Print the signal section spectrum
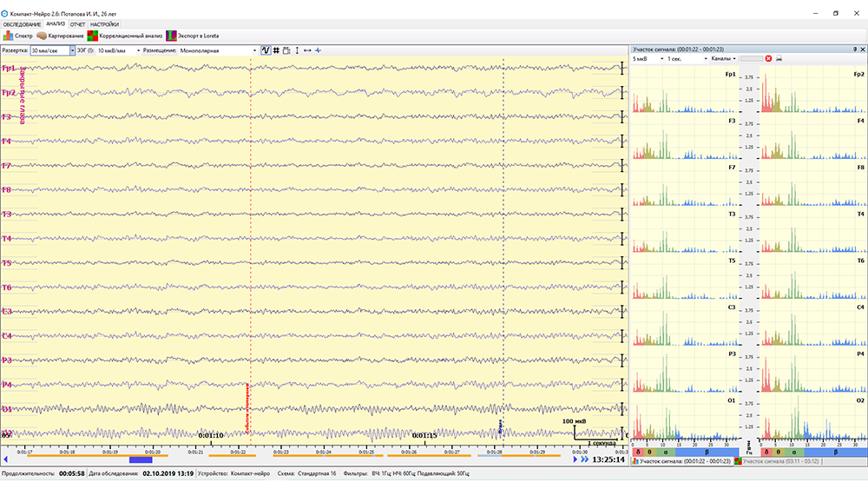Image resolution: width=868 pixels, height=489 pixels. click(779, 58)
